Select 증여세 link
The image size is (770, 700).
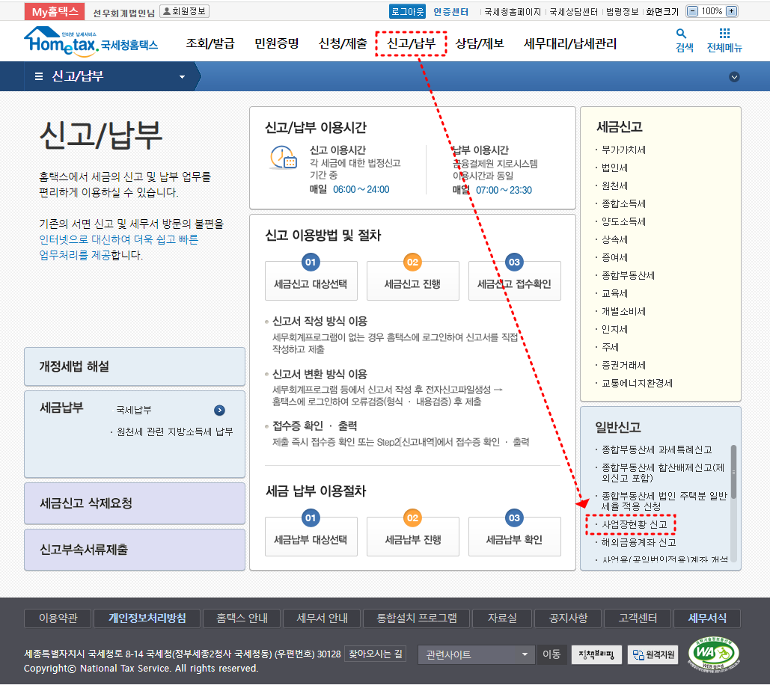click(x=615, y=257)
